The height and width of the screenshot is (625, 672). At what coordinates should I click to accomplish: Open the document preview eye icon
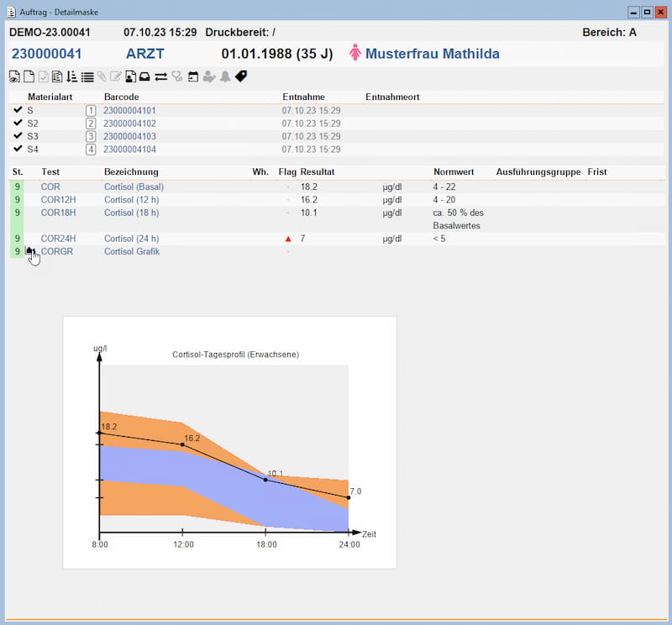point(14,76)
